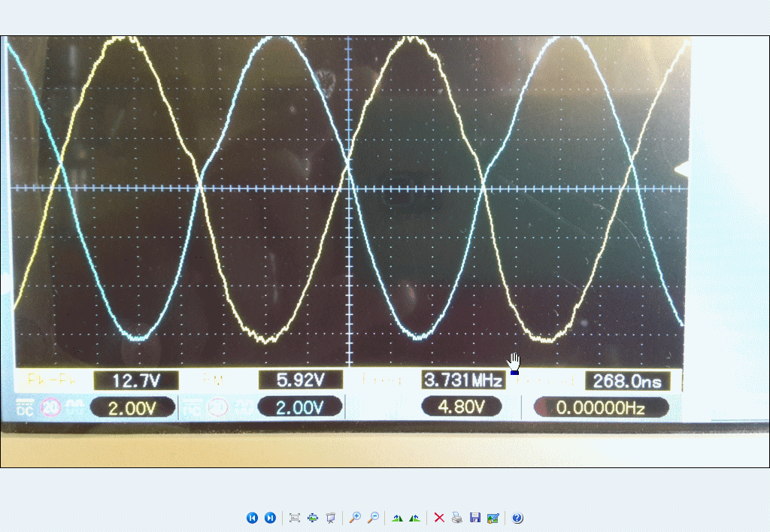Open the image for editing

tap(493, 518)
